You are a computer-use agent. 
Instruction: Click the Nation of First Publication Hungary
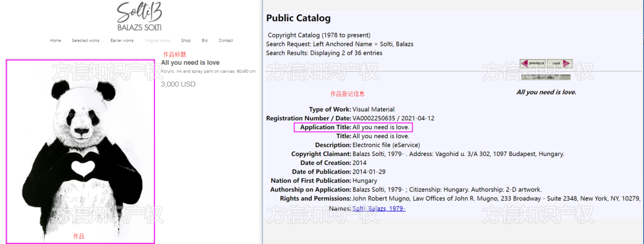point(365,180)
